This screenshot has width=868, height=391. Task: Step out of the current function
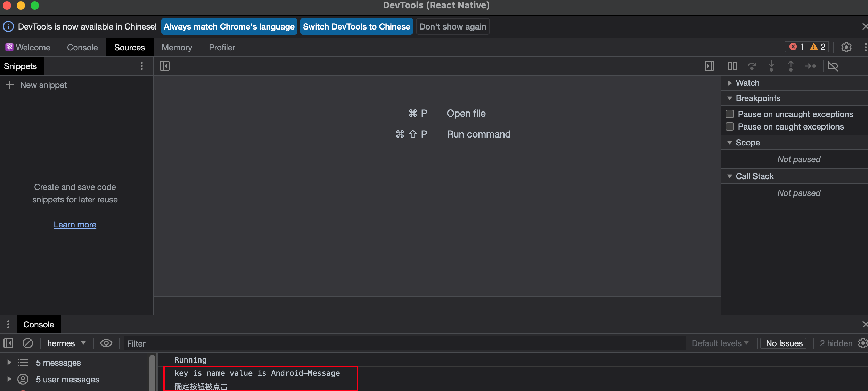[791, 66]
